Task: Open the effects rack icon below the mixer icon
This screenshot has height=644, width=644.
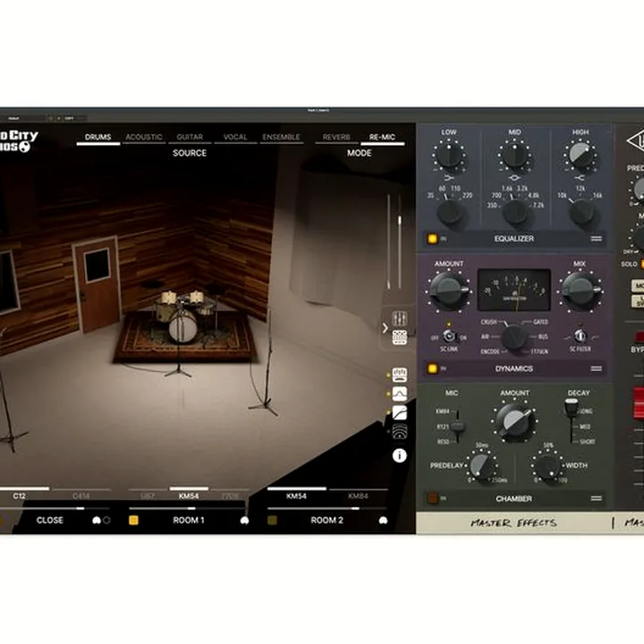Action: [x=399, y=337]
